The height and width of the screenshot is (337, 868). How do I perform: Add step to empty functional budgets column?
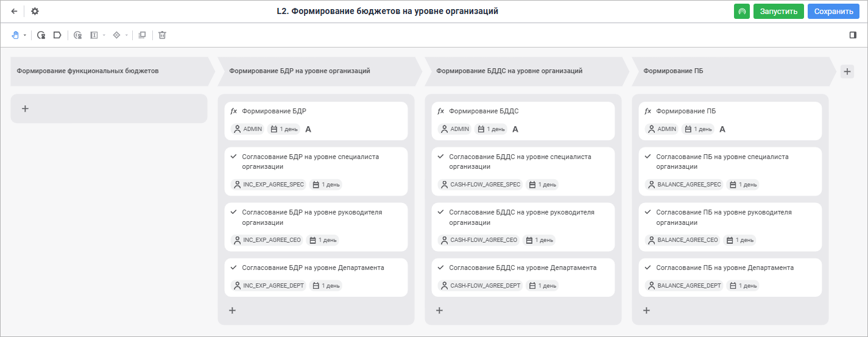click(x=25, y=108)
